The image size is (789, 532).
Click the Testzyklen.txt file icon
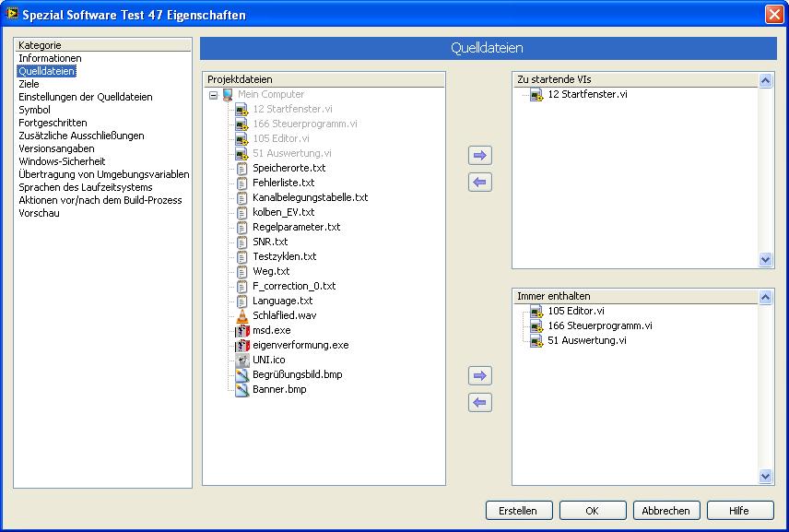point(242,256)
